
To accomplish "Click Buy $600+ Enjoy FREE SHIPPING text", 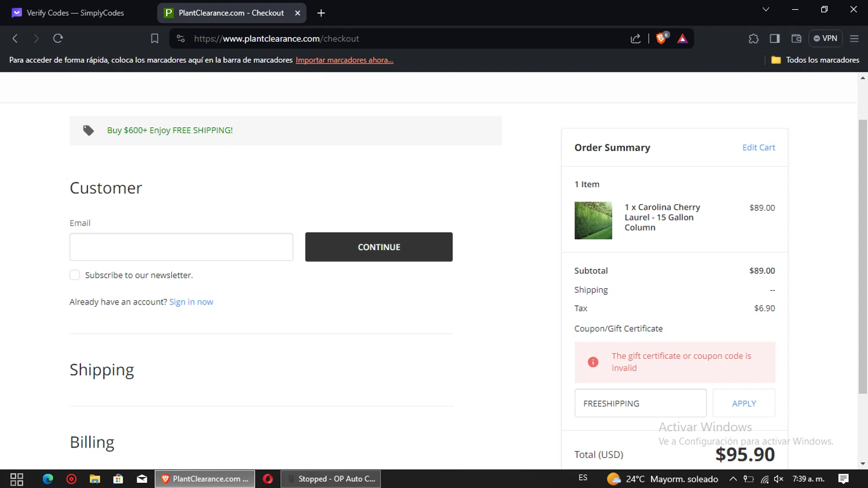I will pos(170,130).
